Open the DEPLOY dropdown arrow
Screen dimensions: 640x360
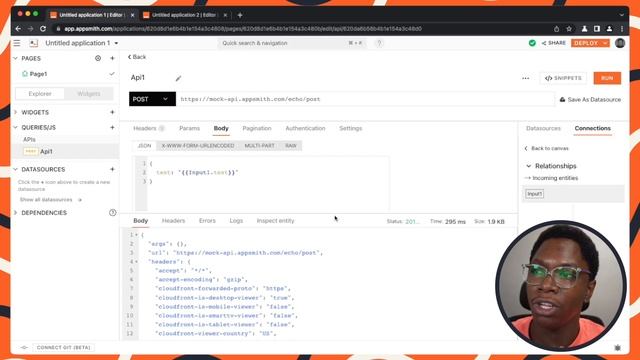pos(605,43)
